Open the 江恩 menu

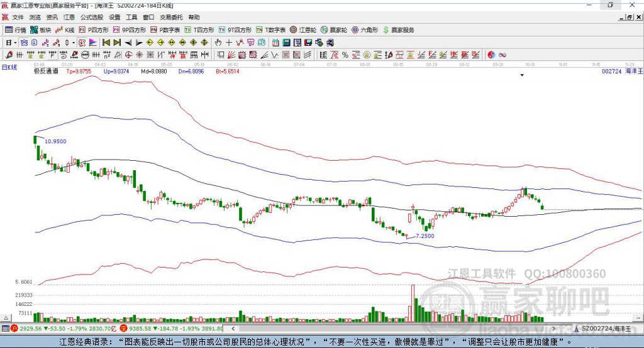tap(69, 17)
